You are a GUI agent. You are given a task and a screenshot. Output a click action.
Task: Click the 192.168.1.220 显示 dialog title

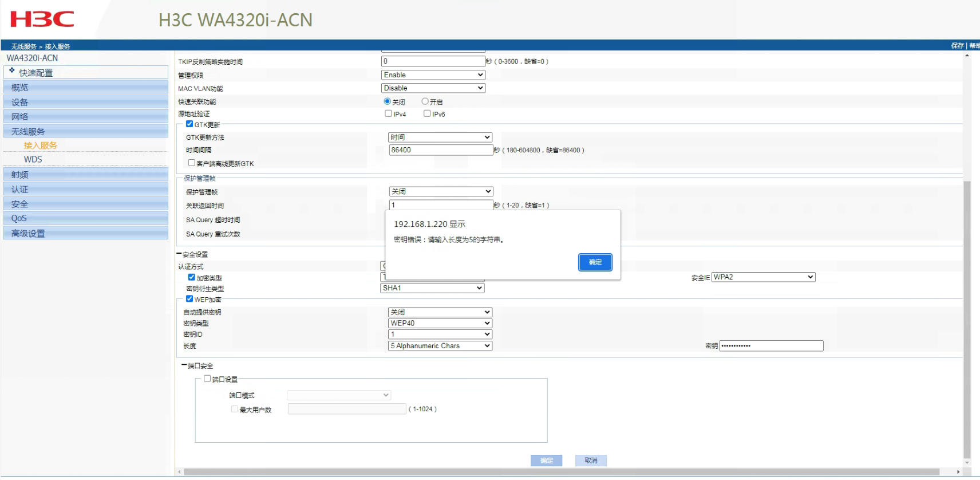[x=429, y=224]
